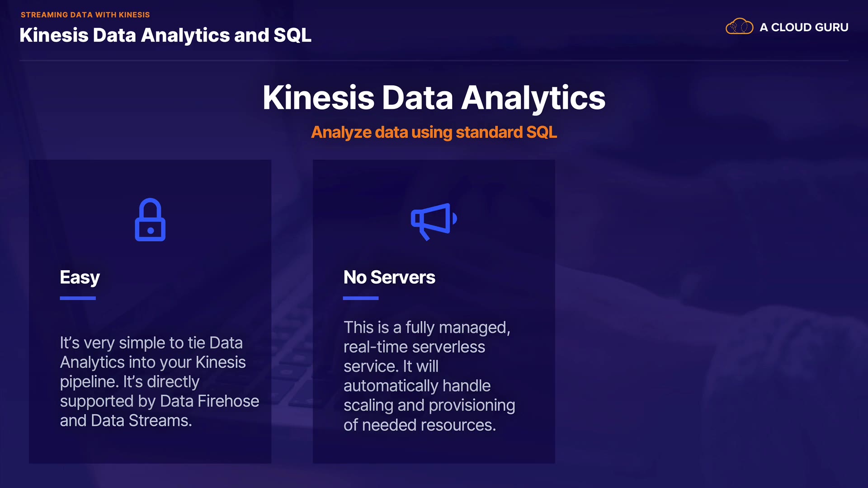Screen dimensions: 868x488
Task: Click the 'No Servers' card heading
Action: coord(389,277)
